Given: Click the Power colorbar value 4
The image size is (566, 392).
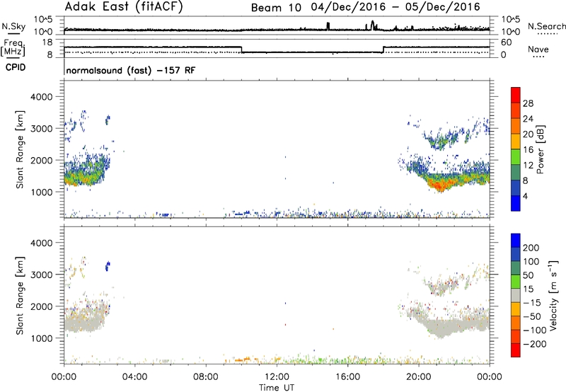Looking at the screenshot, I should click(525, 196).
